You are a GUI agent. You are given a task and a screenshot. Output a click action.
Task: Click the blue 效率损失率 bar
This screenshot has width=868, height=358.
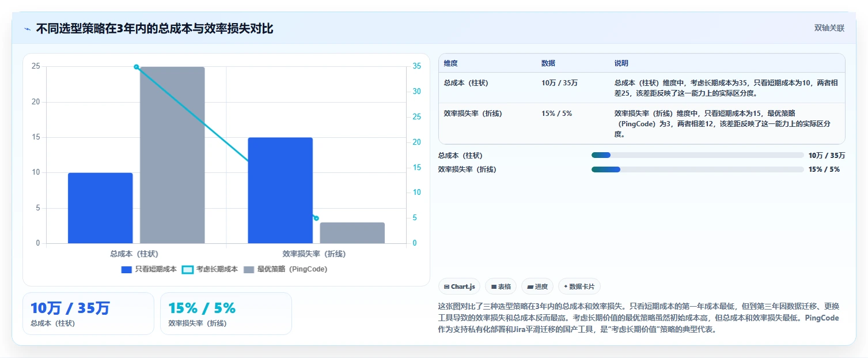click(281, 190)
